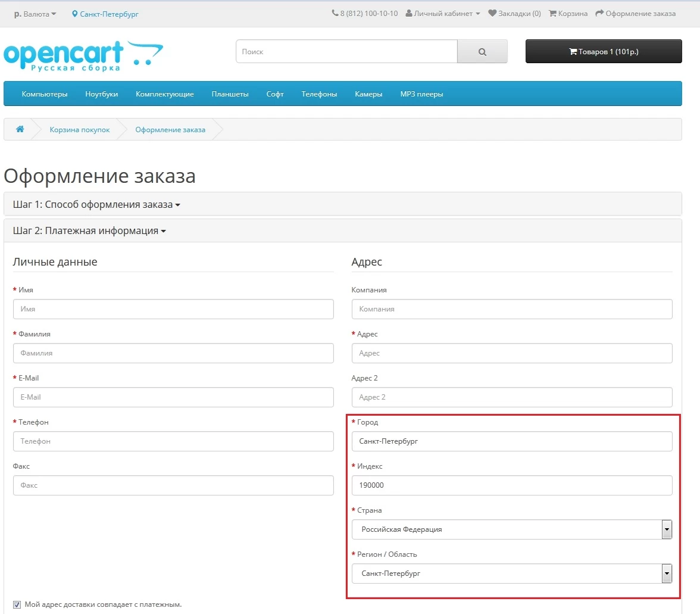Click into the required Адрес field
This screenshot has height=614, width=700.
(x=512, y=353)
